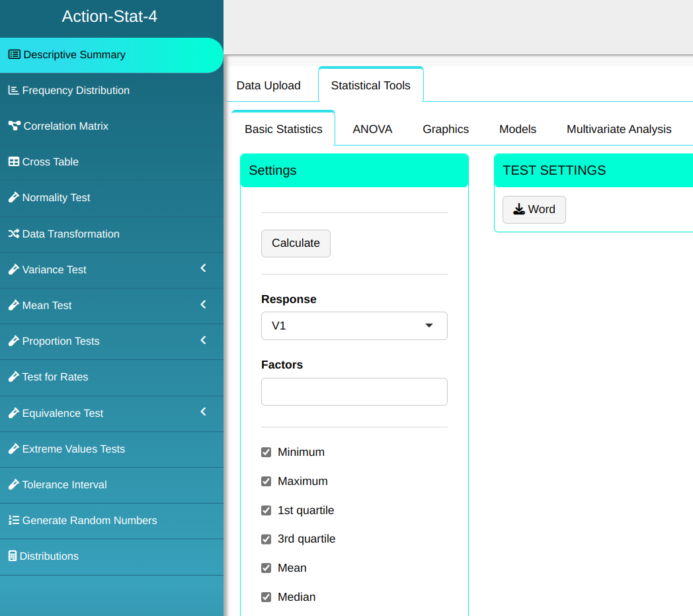
Task: Open the Data Upload tab
Action: pyautogui.click(x=268, y=85)
